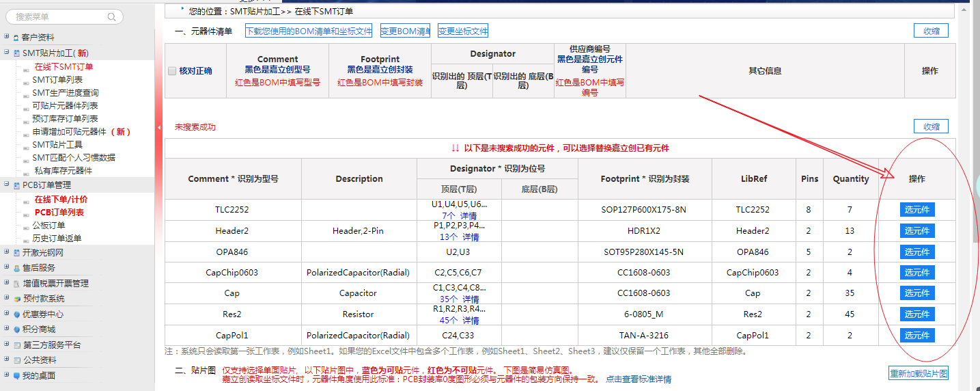Image resolution: width=980 pixels, height=391 pixels.
Task: Collapse the PCB订单管理 tree node
Action: 6,185
